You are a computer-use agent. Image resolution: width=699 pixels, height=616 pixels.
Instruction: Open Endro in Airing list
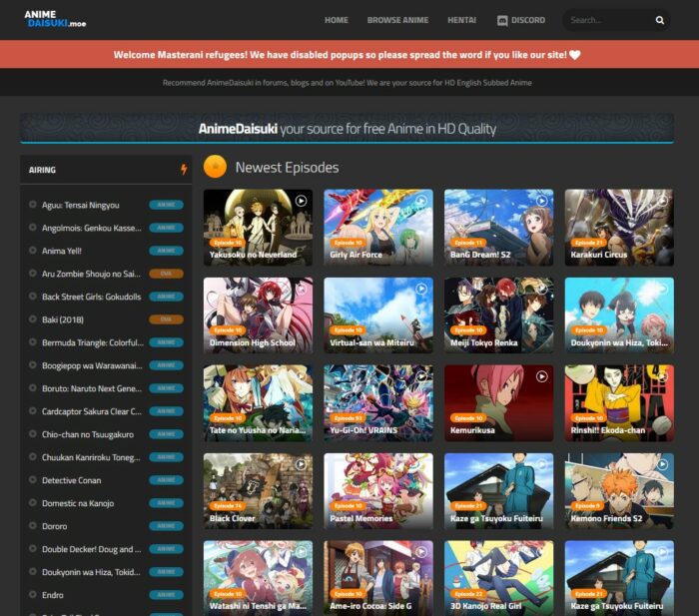tap(53, 595)
